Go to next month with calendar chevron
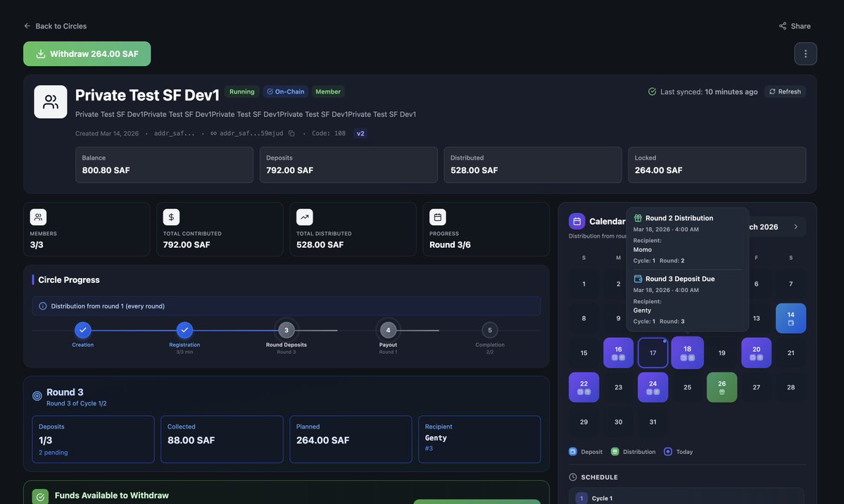The image size is (844, 504). point(795,227)
